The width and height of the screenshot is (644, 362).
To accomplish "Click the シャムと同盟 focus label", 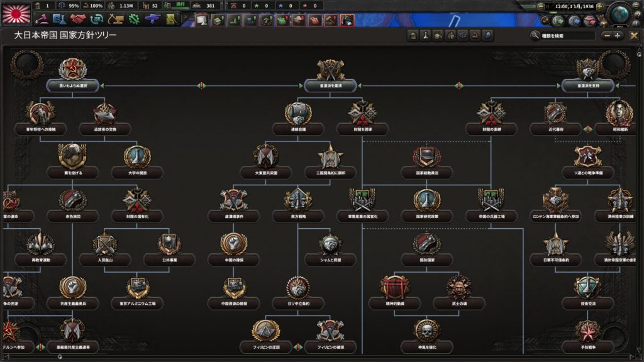I will click(x=331, y=260).
